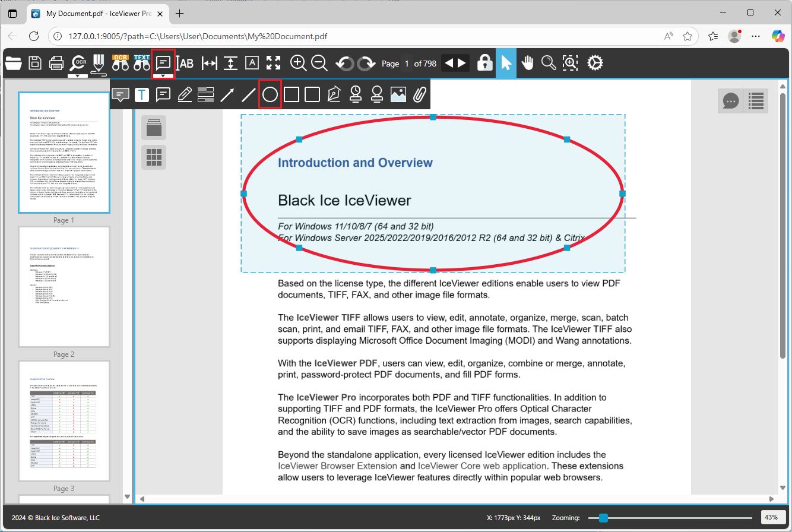Zoom out with the minus magnifier

point(319,63)
